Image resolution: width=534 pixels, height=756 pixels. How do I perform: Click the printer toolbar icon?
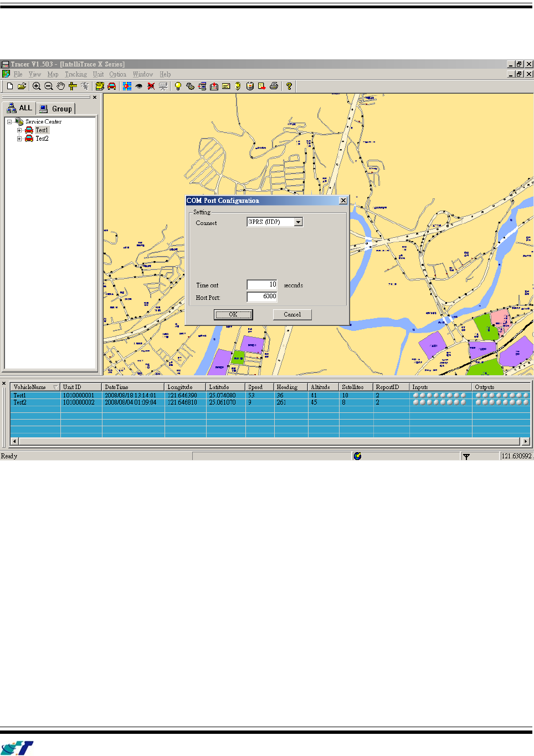(x=274, y=86)
